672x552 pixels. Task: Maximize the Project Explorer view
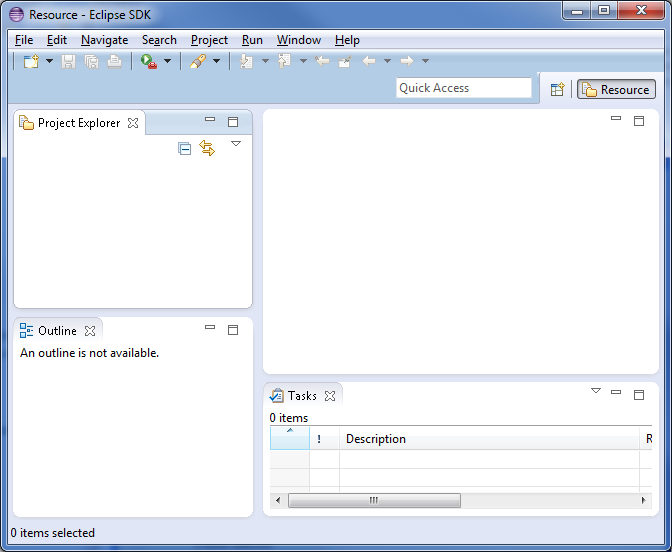(x=233, y=122)
